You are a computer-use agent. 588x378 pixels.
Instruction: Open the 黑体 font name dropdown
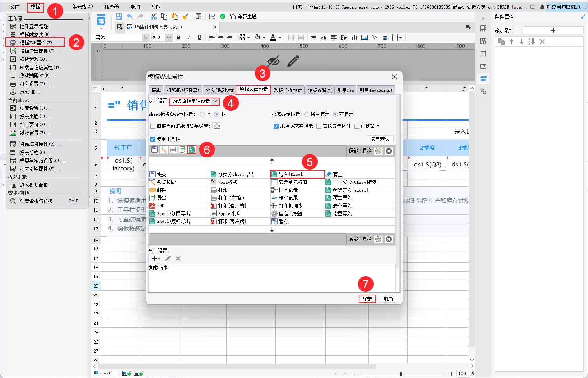146,38
